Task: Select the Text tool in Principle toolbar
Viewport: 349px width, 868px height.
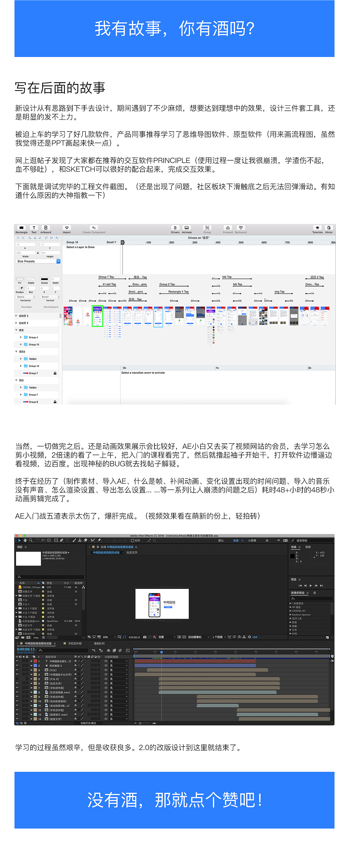Action: tap(34, 228)
